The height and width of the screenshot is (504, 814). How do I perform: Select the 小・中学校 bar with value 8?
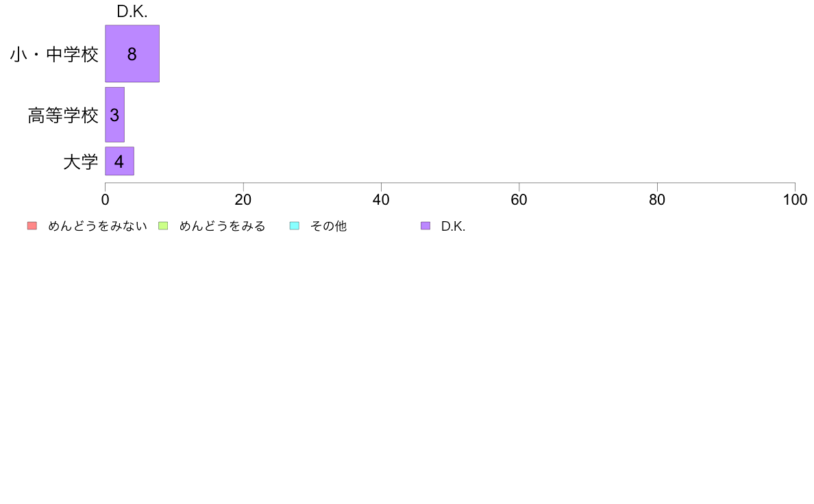pyautogui.click(x=132, y=53)
